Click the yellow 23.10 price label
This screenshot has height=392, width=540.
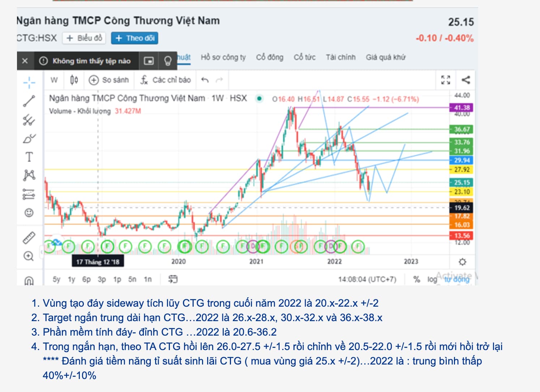[462, 192]
